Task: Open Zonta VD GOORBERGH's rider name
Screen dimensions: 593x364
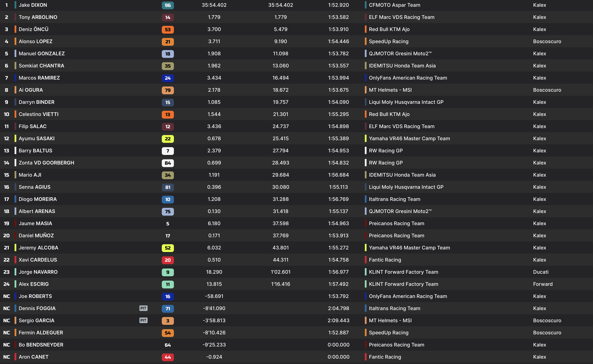Action: click(x=46, y=163)
